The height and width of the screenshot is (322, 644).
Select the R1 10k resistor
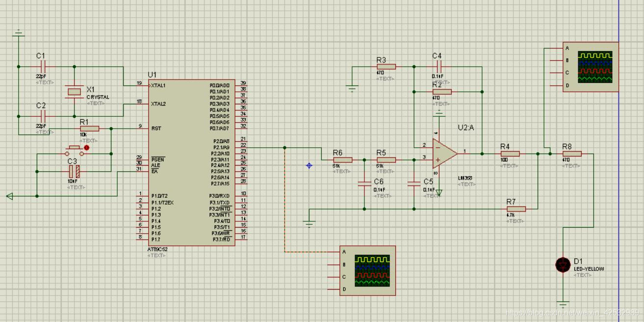pos(89,129)
